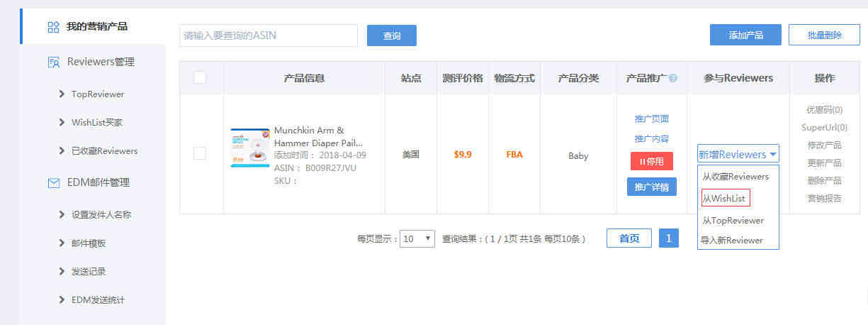Choose 导入新Reviewer from the menu
The width and height of the screenshot is (868, 325).
(x=732, y=241)
